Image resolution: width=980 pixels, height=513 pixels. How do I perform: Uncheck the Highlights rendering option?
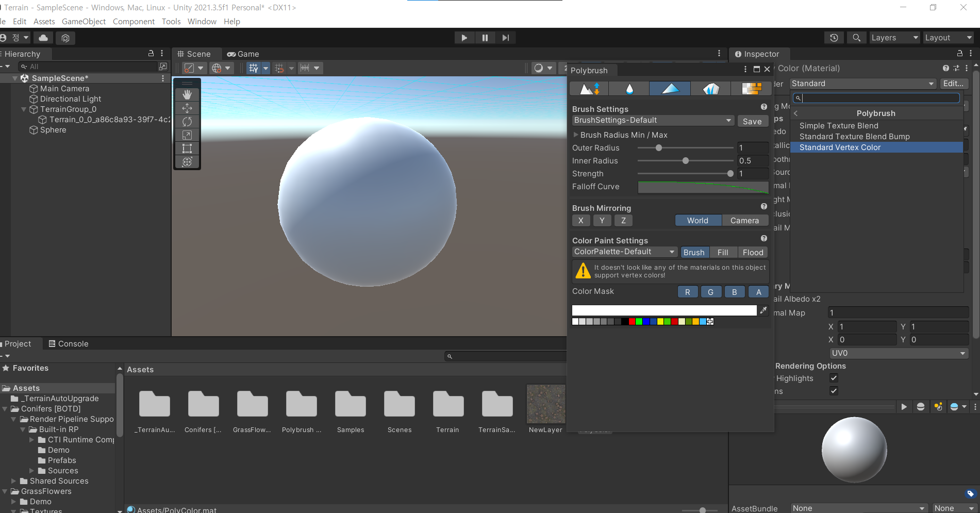click(x=834, y=378)
